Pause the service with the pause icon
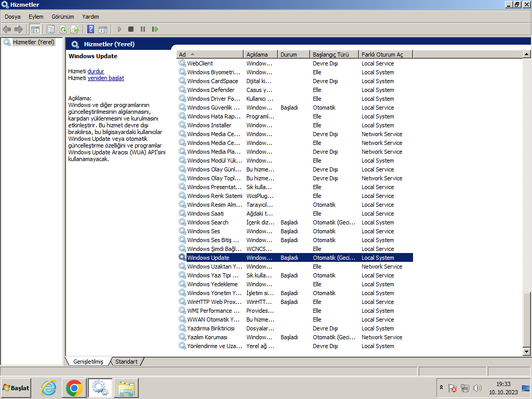 click(x=143, y=29)
